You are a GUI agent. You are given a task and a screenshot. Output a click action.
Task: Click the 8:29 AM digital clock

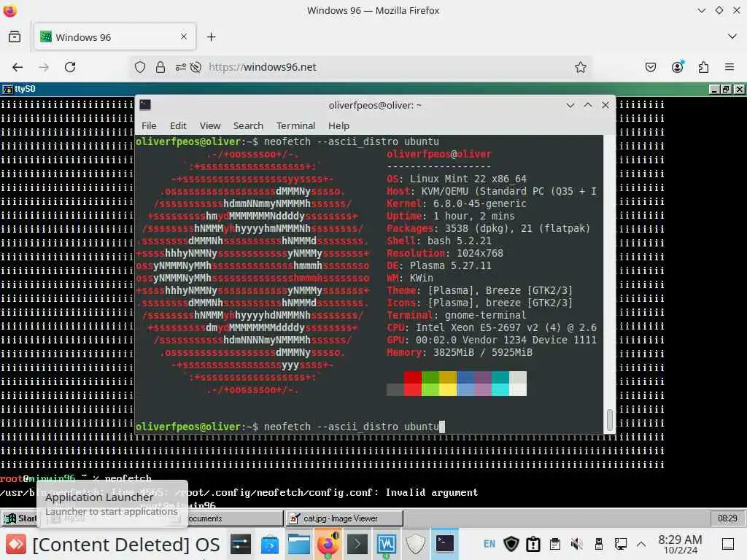pyautogui.click(x=680, y=540)
